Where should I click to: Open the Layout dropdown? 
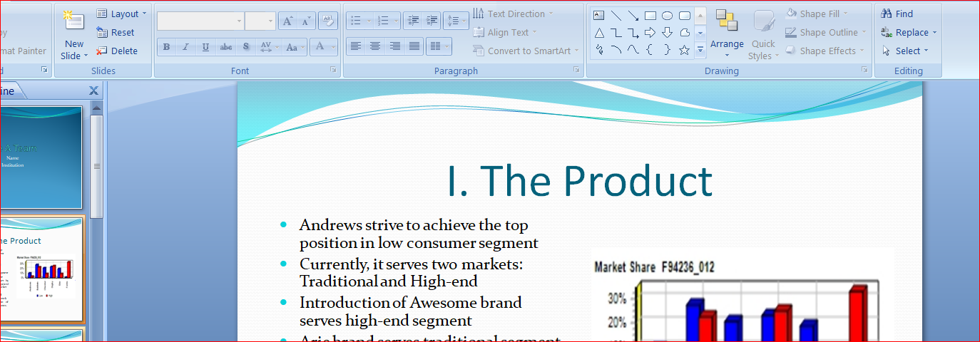click(x=121, y=14)
